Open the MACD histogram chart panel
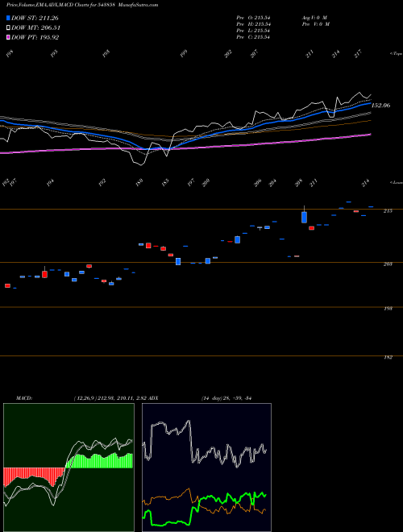The width and height of the screenshot is (403, 532). pyautogui.click(x=69, y=468)
